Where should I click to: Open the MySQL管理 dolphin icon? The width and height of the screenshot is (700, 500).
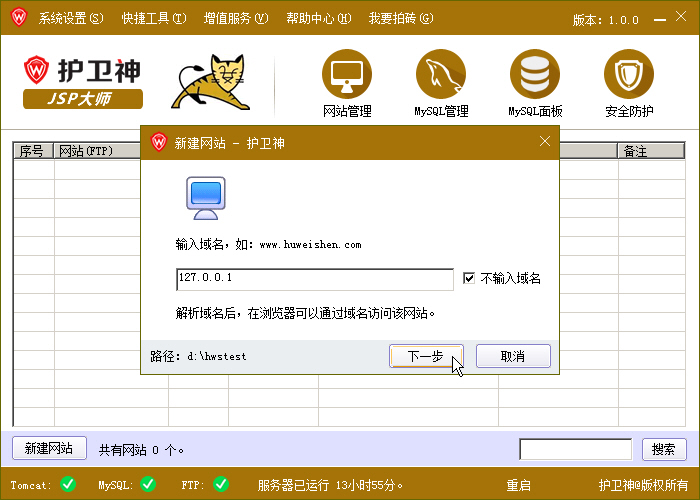tap(441, 74)
